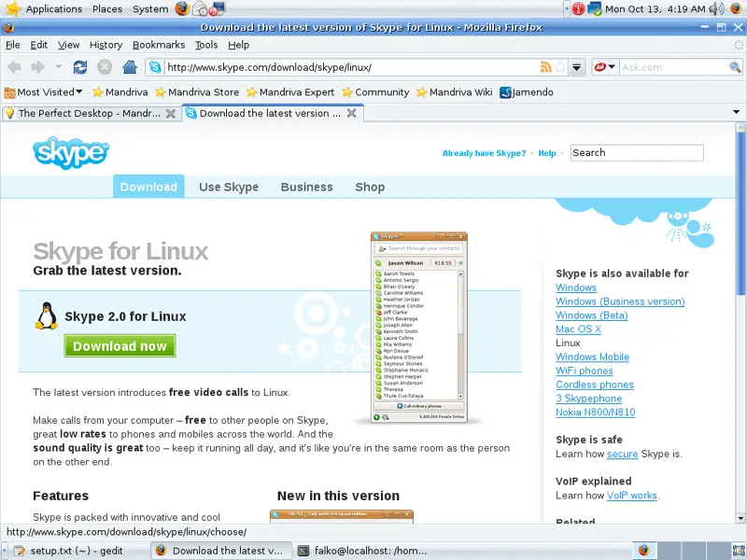Click the URL address bar
This screenshot has height=560, width=747.
click(352, 67)
